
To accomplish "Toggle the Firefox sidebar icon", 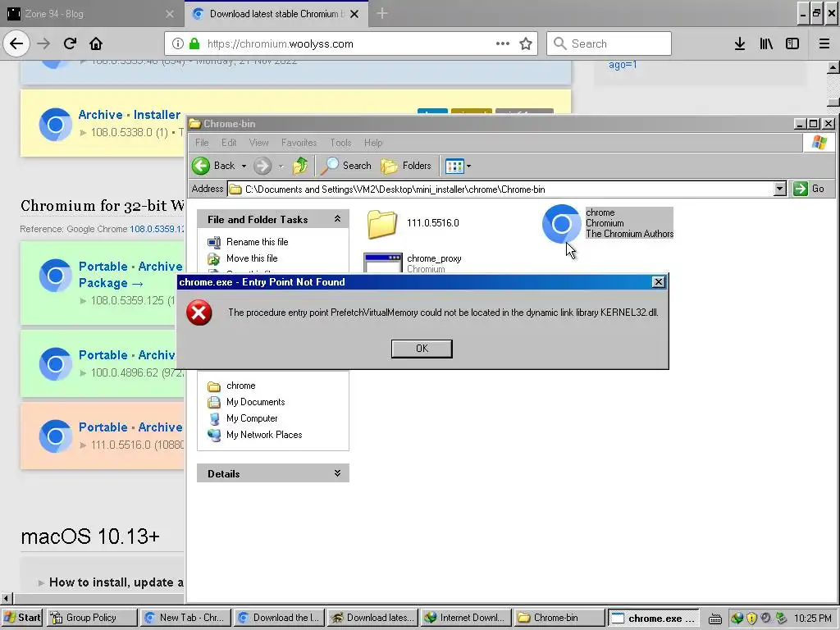I will 792,43.
